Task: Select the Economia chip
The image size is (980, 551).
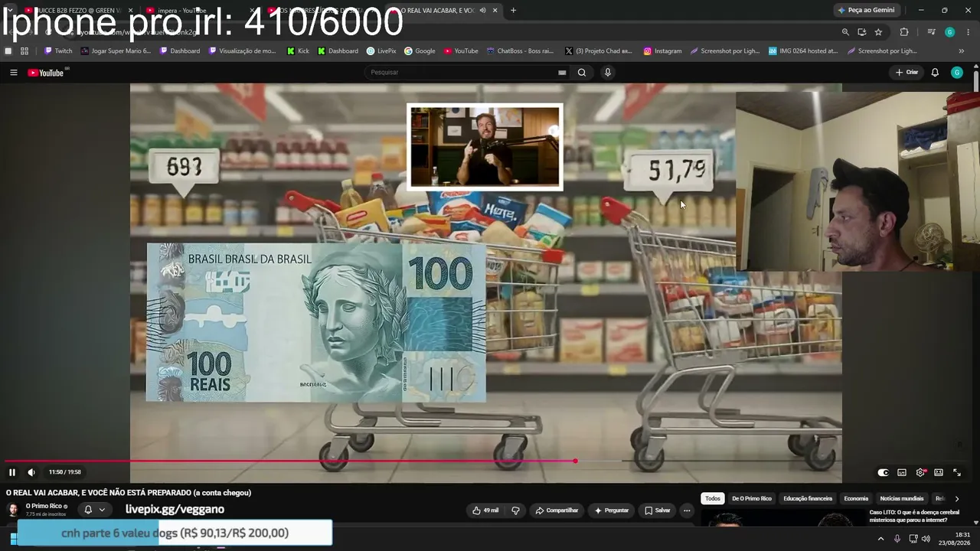Action: (x=856, y=499)
